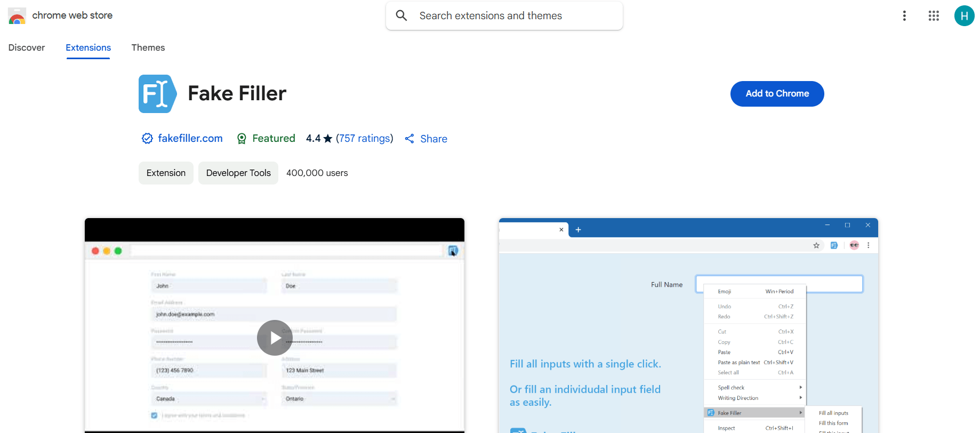980x433 pixels.
Task: Click the Share link text
Action: click(433, 139)
